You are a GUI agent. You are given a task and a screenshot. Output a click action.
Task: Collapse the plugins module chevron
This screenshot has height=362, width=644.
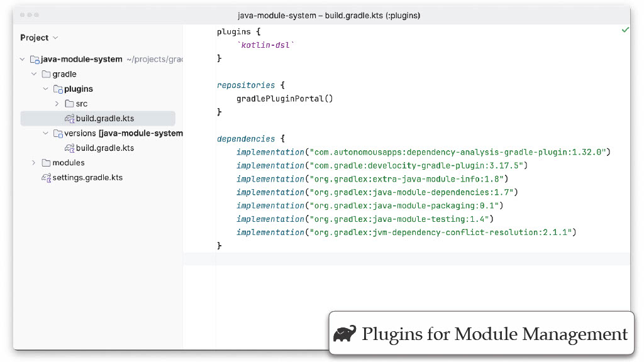45,89
